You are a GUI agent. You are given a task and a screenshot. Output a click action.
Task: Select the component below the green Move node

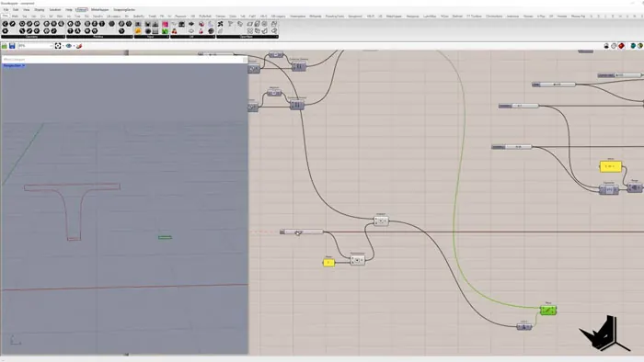click(x=524, y=327)
